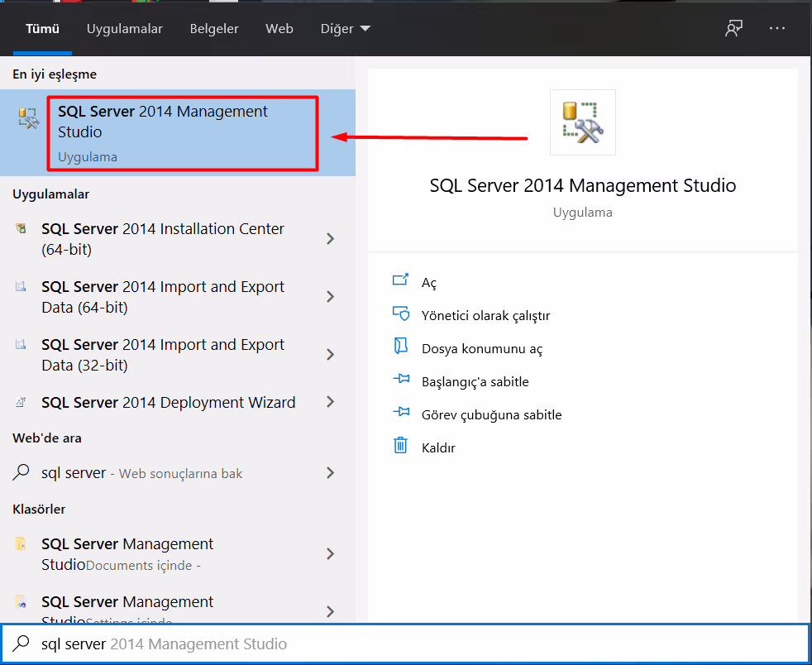Click the Settings folder icon for Management Studio
The width and height of the screenshot is (812, 665).
[x=21, y=601]
